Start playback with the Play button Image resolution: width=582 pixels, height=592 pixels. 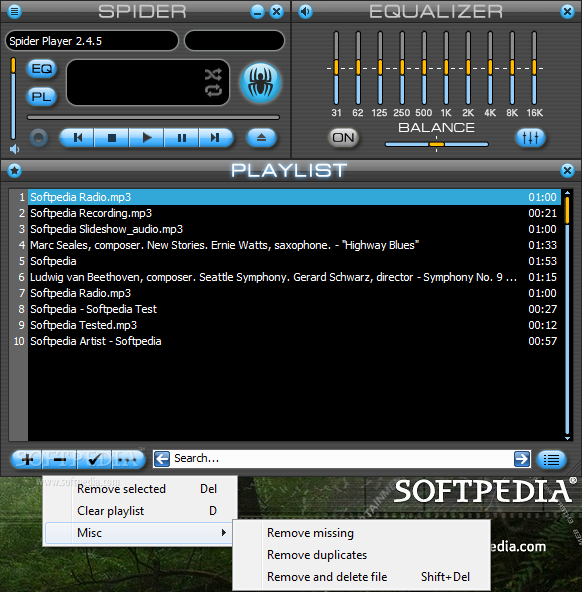point(146,138)
